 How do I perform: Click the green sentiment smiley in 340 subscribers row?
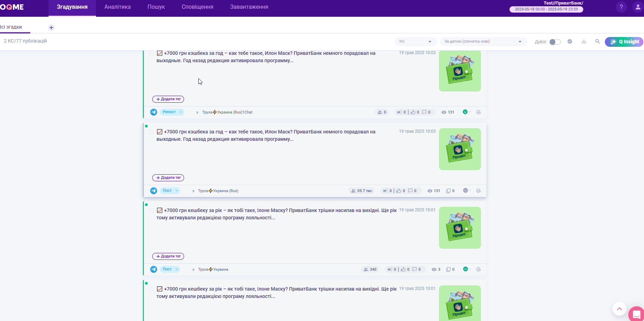coord(465,269)
